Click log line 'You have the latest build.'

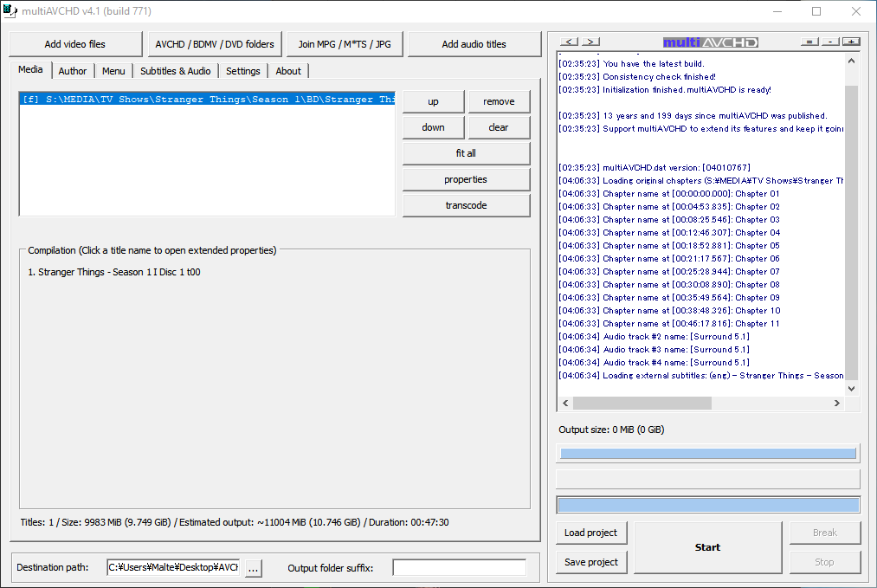(631, 64)
